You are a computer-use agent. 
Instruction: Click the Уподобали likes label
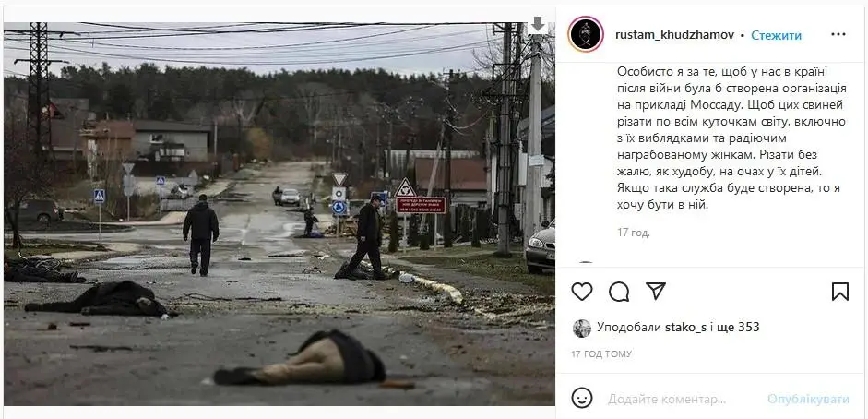(x=629, y=327)
